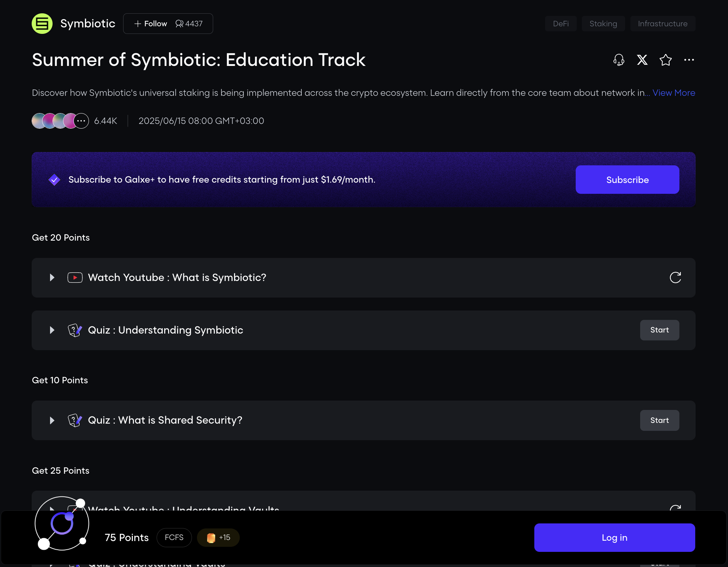
Task: Expand the Watch Youtube What is Symbiotic task
Action: [52, 278]
